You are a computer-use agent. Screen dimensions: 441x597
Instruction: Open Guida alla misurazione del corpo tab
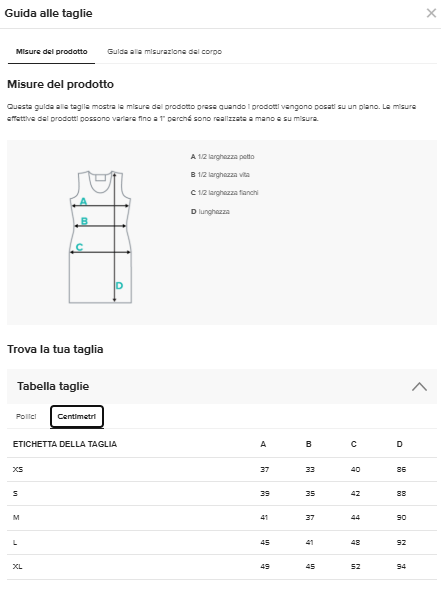point(165,51)
